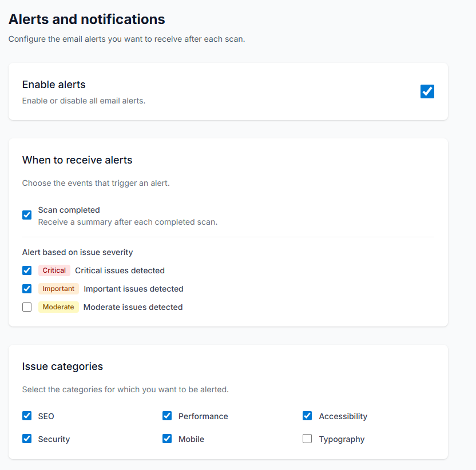Click the "Alerts and notifications" heading
Screen dimensions: 476x470
click(x=86, y=19)
